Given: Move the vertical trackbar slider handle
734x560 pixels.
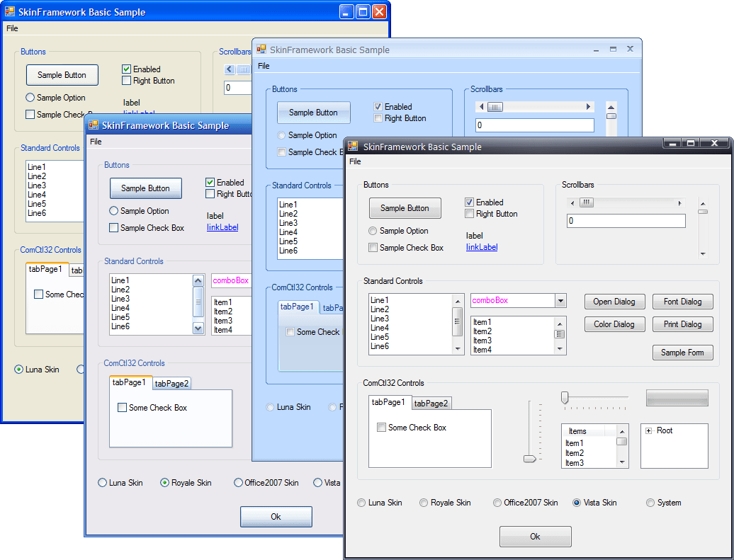Looking at the screenshot, I should [x=531, y=459].
